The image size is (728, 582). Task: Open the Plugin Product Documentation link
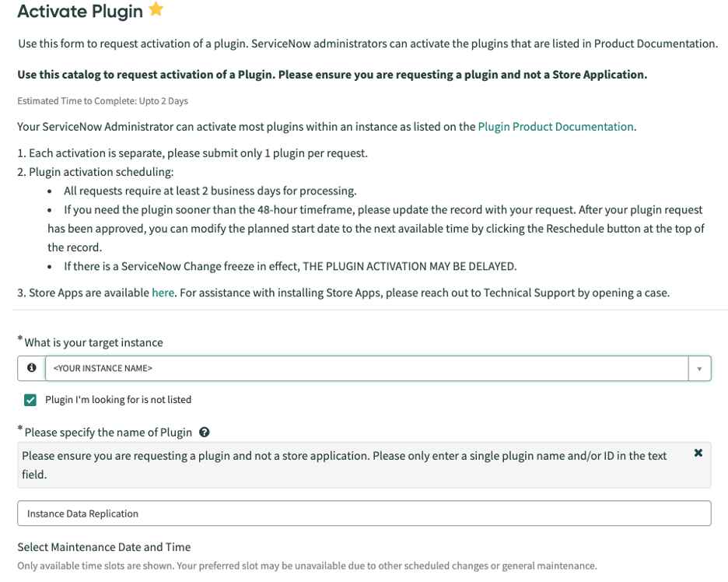(555, 127)
